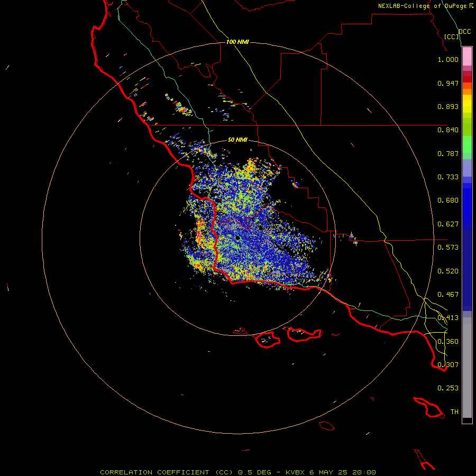Select the 0.627 scale value
The height and width of the screenshot is (476, 476).
tap(448, 224)
